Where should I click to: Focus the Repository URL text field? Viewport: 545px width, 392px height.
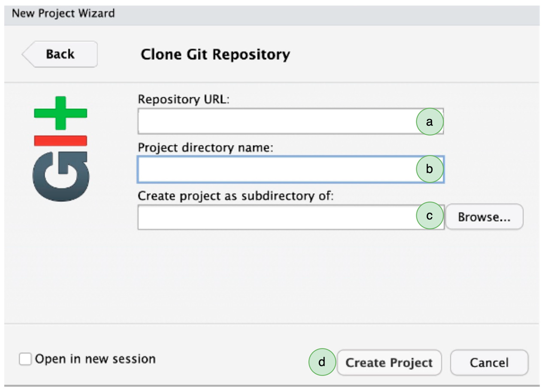276,121
